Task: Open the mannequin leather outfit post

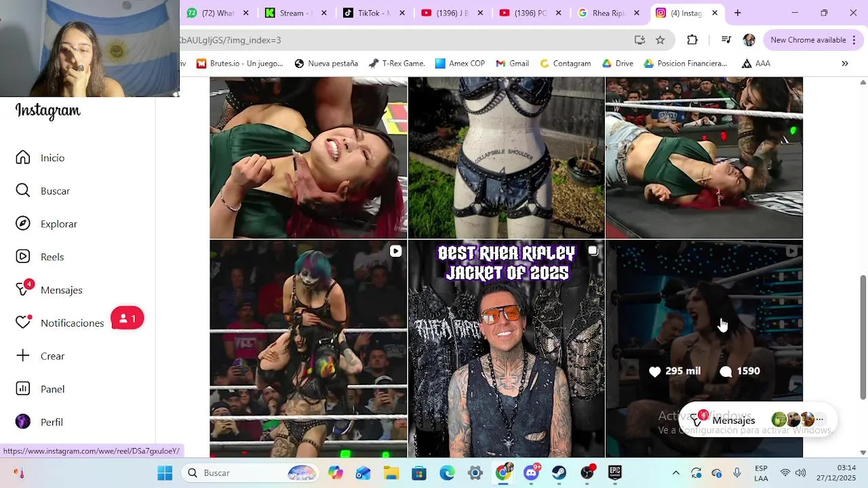Action: click(x=506, y=157)
